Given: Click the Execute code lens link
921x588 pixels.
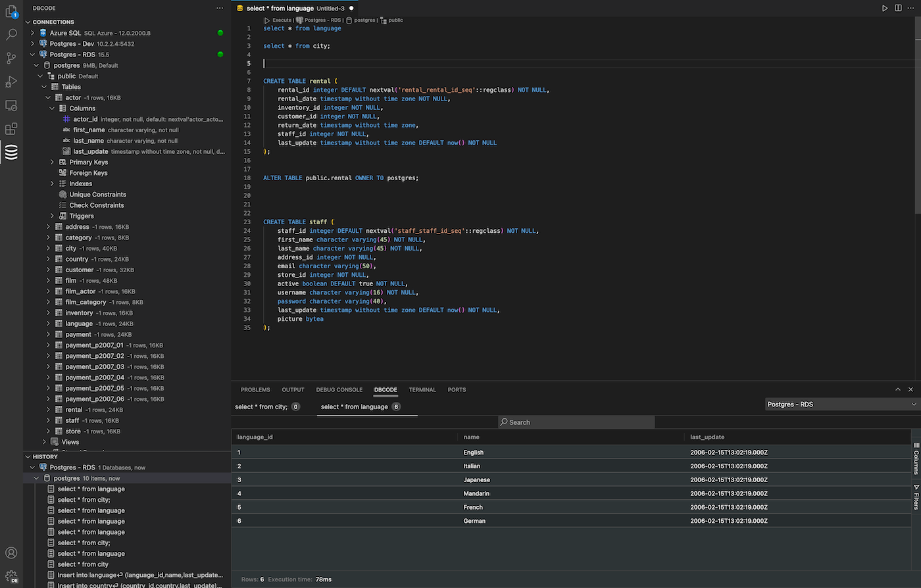Looking at the screenshot, I should [282, 20].
